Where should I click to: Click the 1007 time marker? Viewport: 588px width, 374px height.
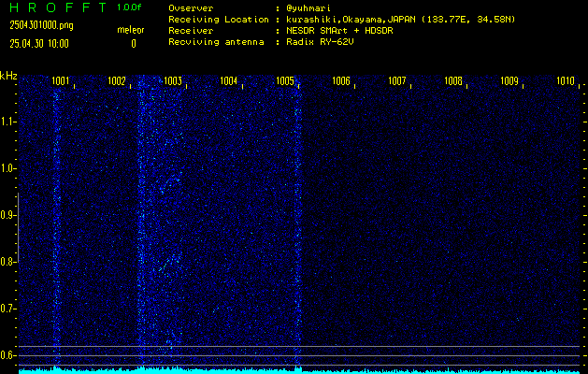pyautogui.click(x=397, y=81)
